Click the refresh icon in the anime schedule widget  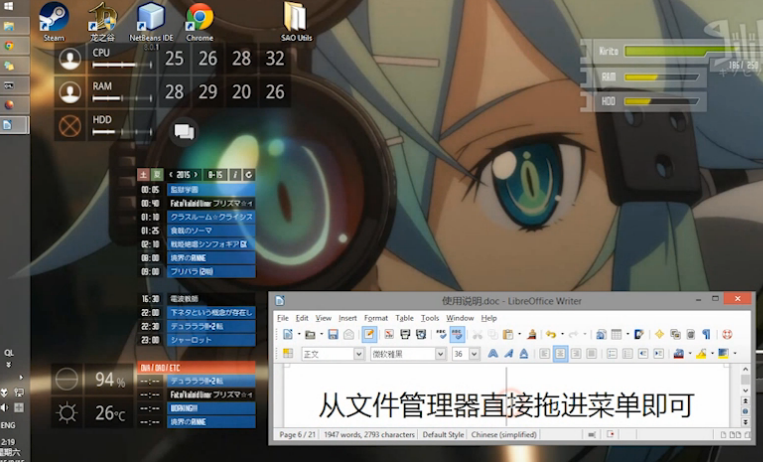pos(249,175)
